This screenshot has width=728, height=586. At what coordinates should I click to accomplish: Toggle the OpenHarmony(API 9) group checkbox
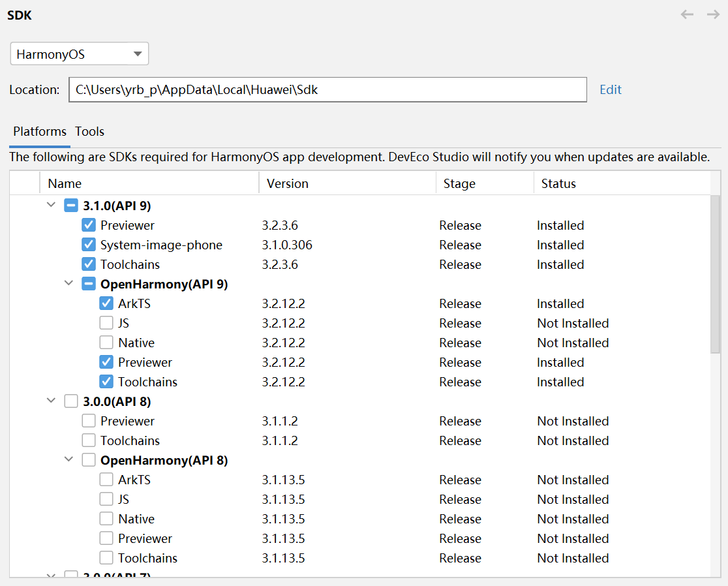(x=89, y=283)
